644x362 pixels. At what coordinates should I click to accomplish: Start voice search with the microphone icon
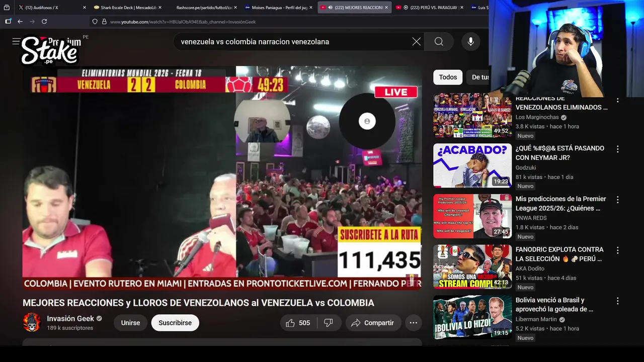tap(470, 42)
